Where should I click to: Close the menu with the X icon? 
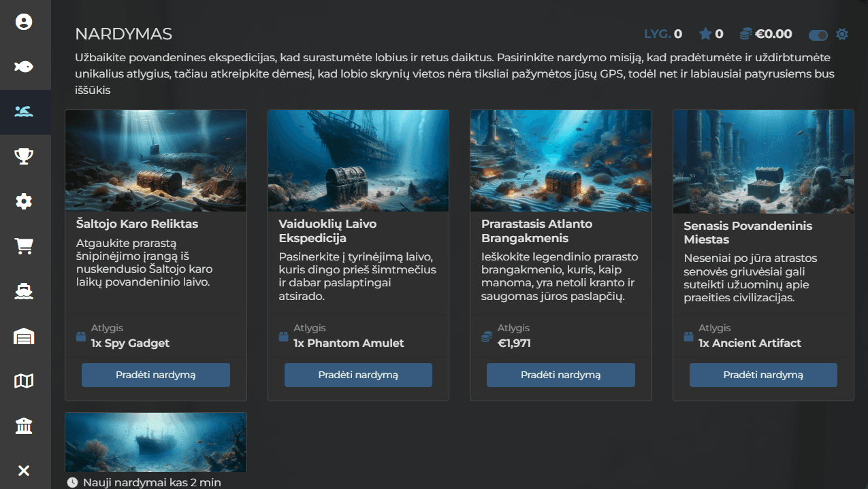point(24,471)
